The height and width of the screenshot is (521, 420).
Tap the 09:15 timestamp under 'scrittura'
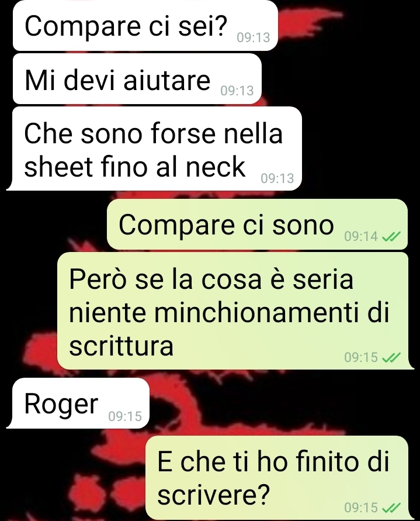(x=361, y=357)
